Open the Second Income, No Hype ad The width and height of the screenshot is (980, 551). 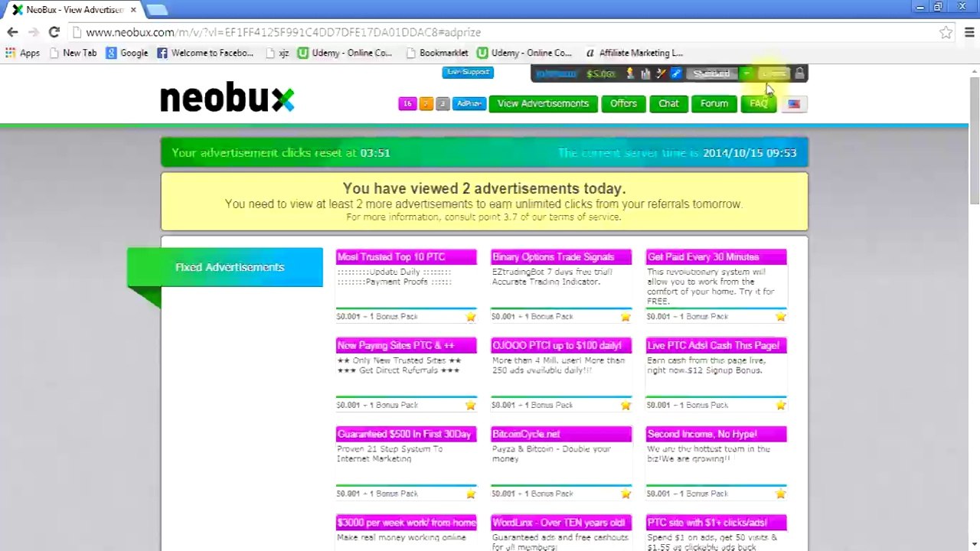[716, 434]
